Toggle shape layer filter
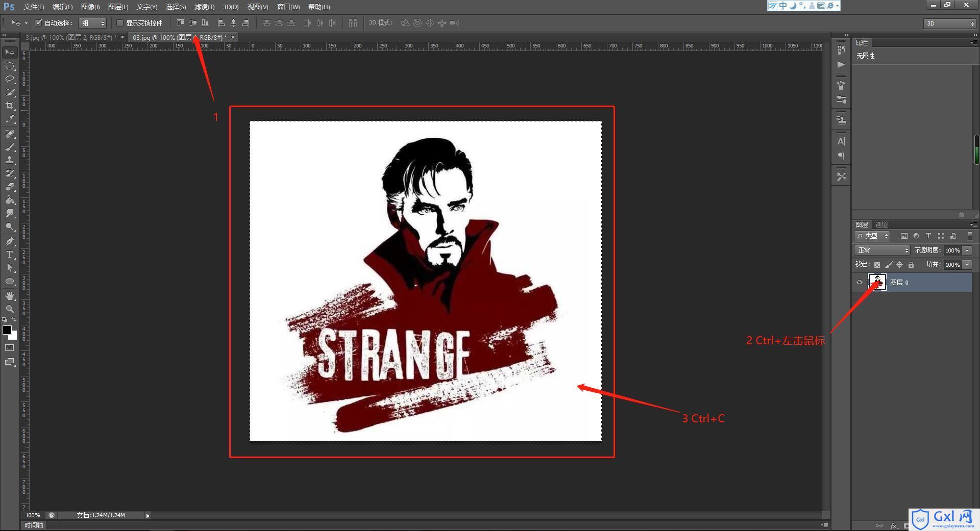The height and width of the screenshot is (531, 980). tap(941, 236)
